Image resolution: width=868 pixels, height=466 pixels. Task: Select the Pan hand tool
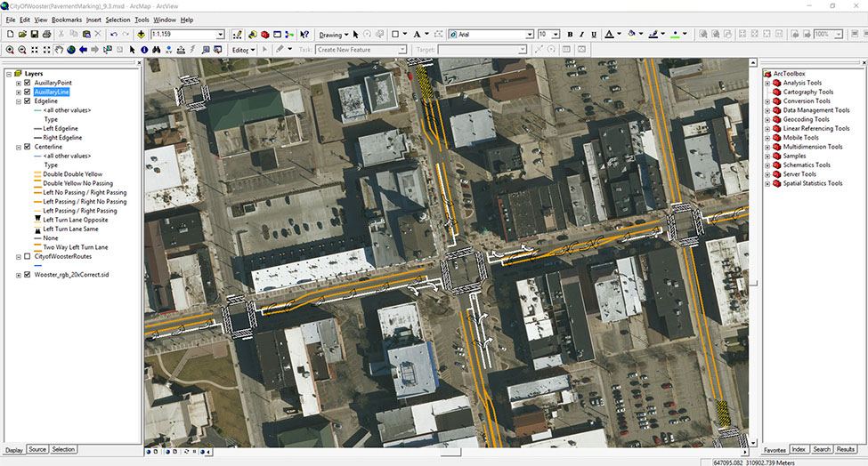coord(59,50)
